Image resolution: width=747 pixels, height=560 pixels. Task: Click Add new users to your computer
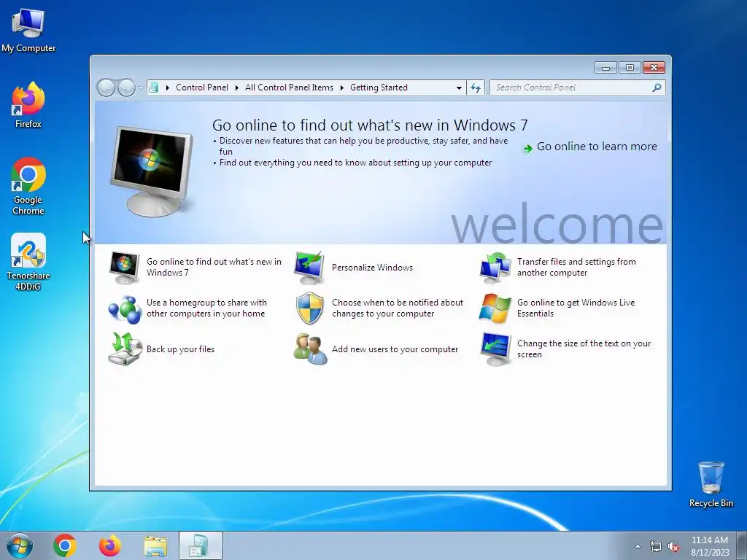click(x=395, y=349)
